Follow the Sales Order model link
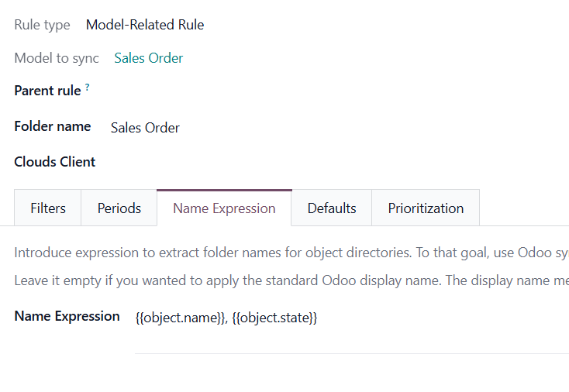This screenshot has height=392, width=569. 149,58
